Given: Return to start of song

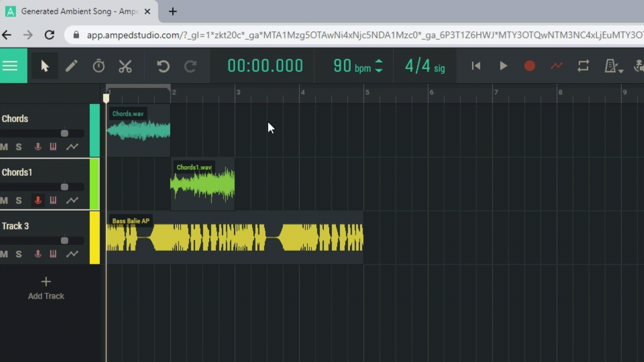Looking at the screenshot, I should 476,66.
